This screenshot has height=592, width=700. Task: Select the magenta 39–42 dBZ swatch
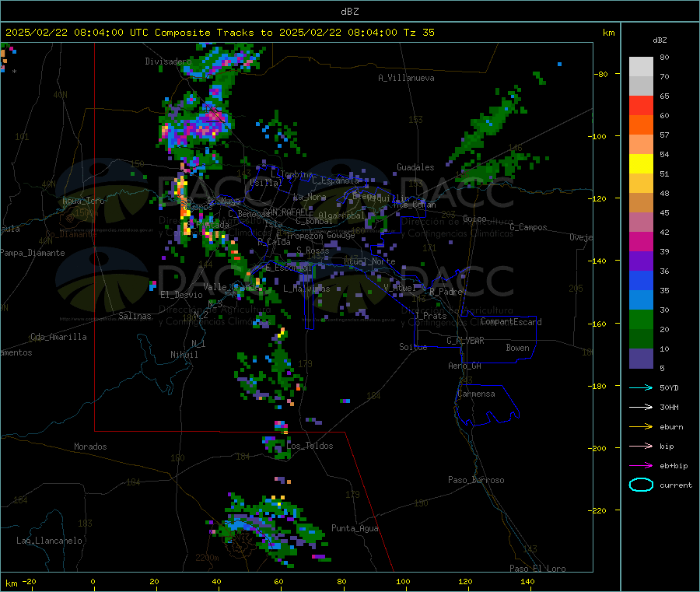tap(641, 241)
